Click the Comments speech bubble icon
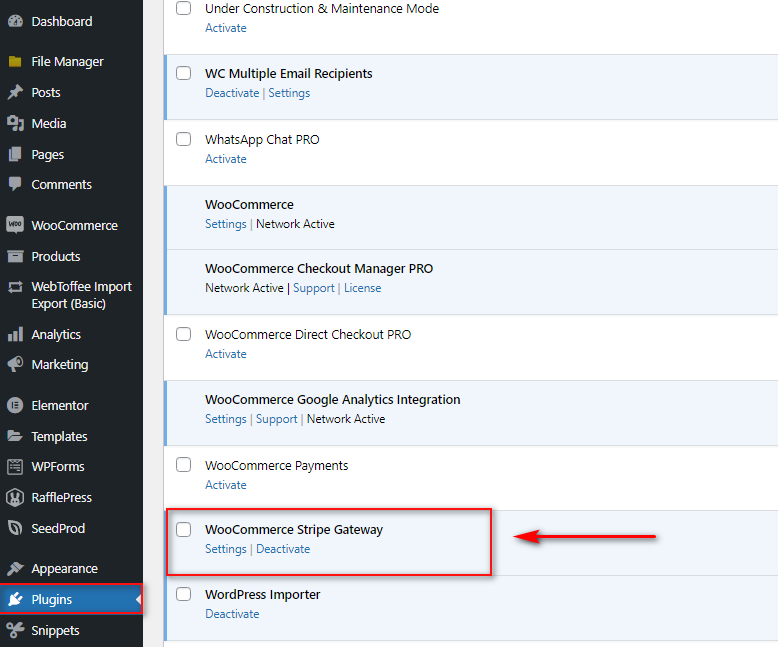 point(15,184)
